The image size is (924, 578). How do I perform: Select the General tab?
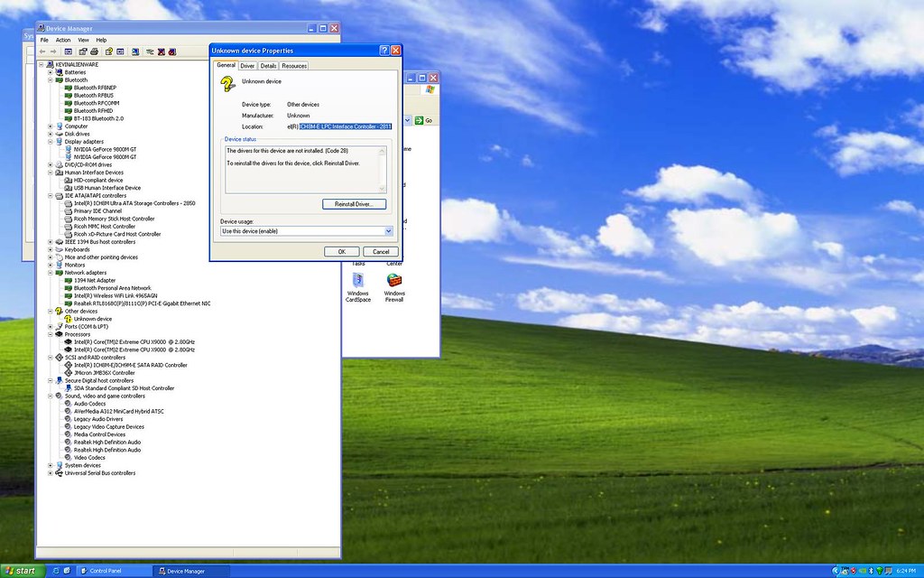point(226,65)
